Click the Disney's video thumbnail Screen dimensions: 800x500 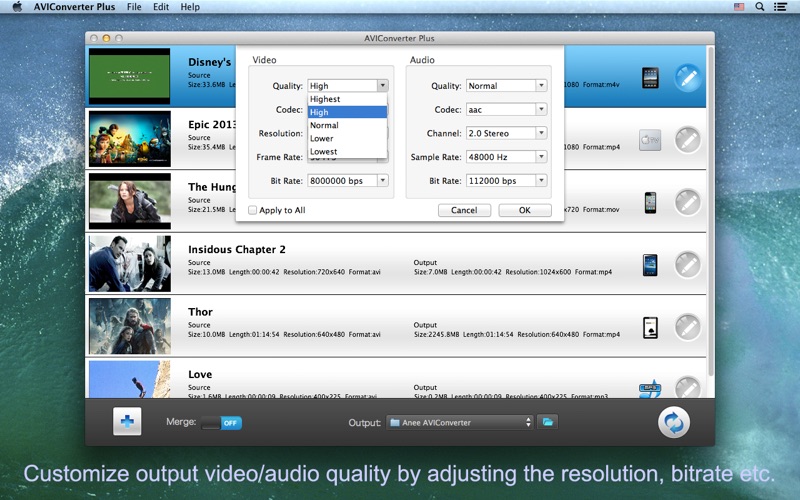[130, 77]
